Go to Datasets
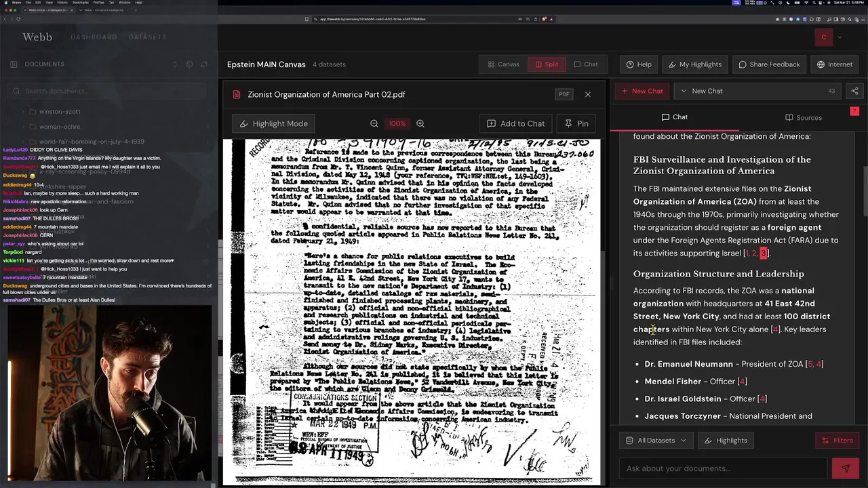Image resolution: width=868 pixels, height=488 pixels. [147, 37]
